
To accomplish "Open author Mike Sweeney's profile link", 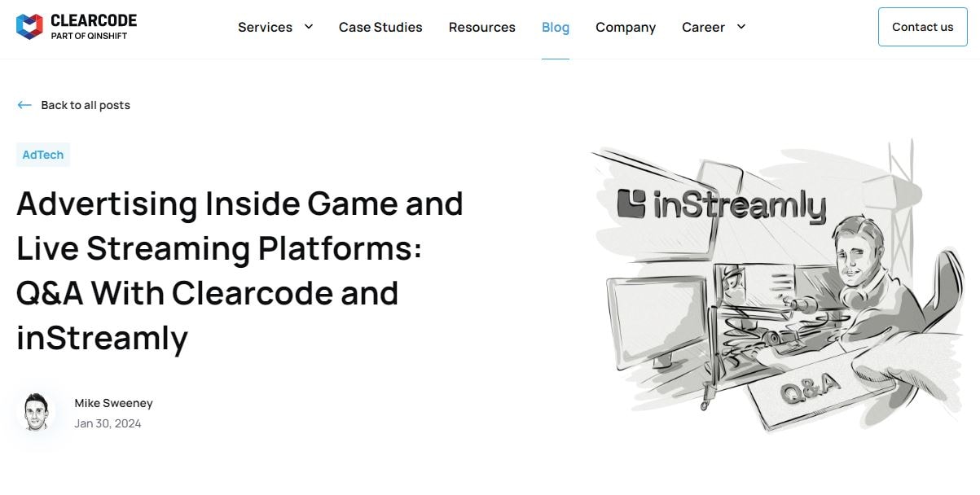I will click(x=113, y=403).
